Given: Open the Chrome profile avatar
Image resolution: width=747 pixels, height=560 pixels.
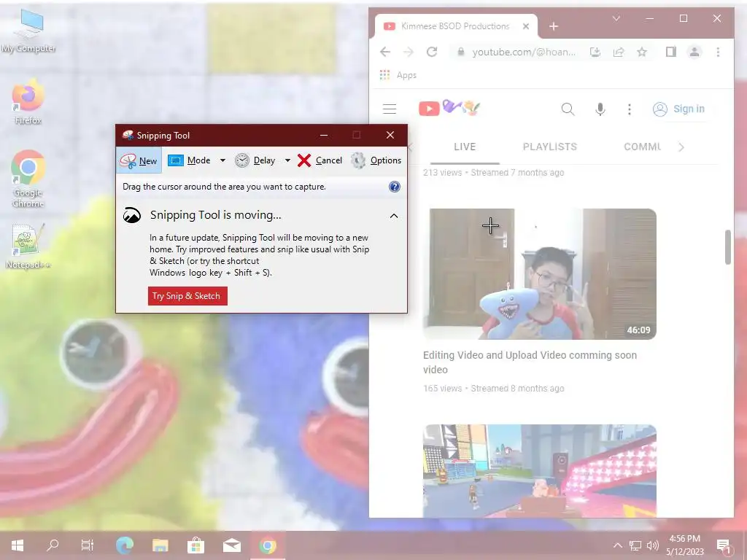Looking at the screenshot, I should coord(694,52).
